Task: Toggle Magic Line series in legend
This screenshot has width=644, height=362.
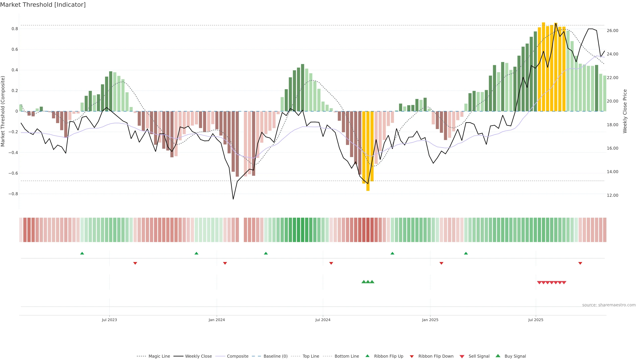Action: [x=159, y=356]
